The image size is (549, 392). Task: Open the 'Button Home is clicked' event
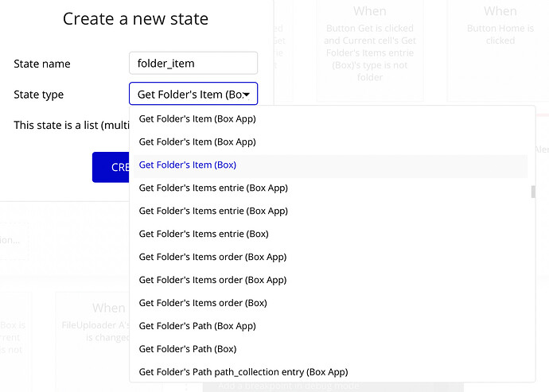(500, 51)
